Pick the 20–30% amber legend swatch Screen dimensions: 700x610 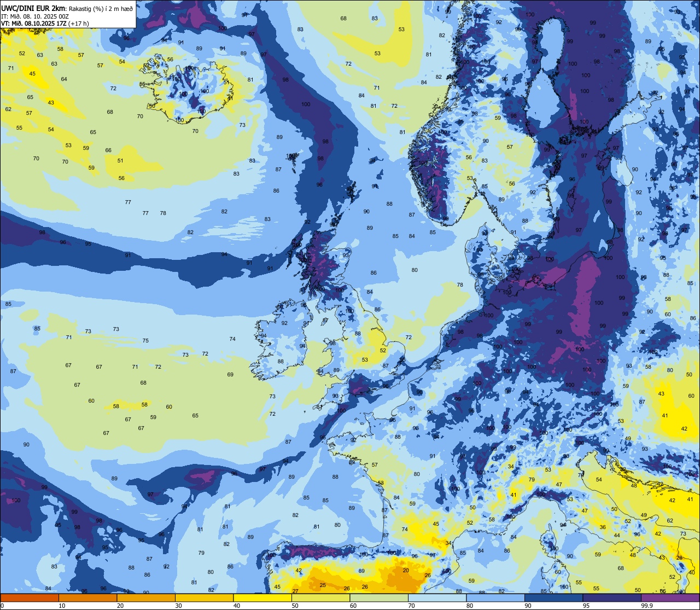tap(146, 597)
